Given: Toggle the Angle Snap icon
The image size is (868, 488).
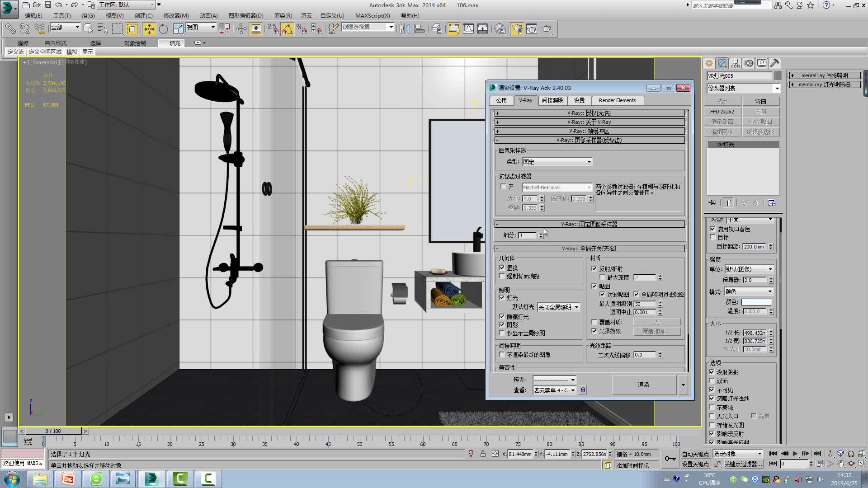Looking at the screenshot, I should 287,29.
